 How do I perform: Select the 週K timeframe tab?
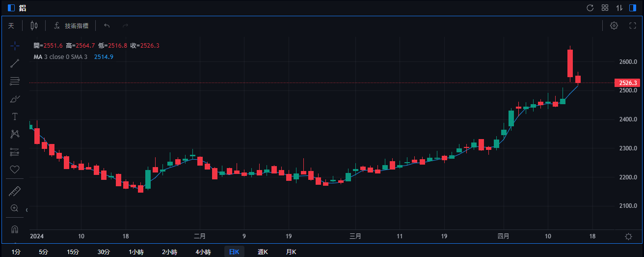point(263,252)
